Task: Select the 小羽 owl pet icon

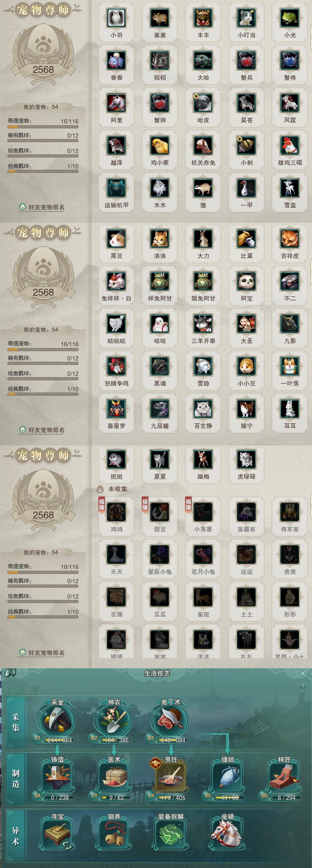Action: click(116, 18)
